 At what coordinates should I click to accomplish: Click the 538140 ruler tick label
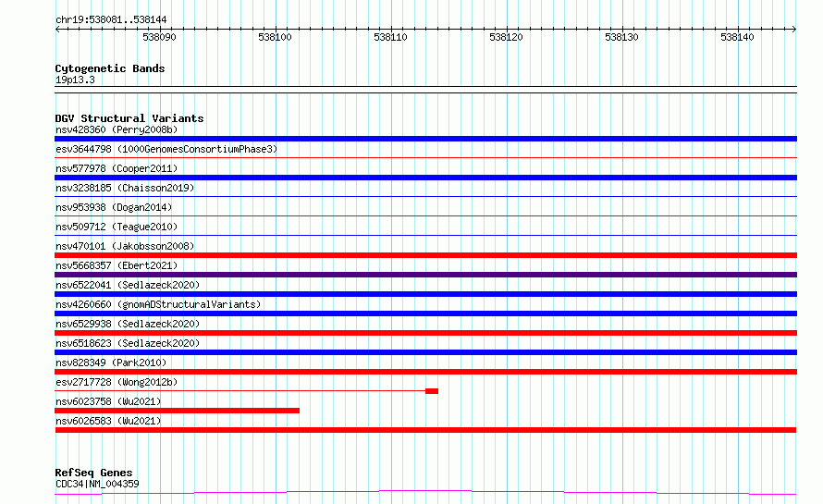737,37
